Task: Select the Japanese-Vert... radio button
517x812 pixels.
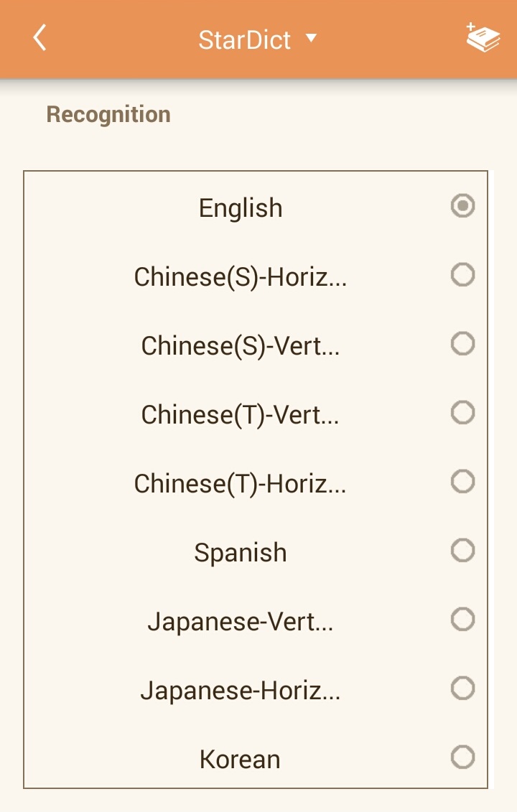Action: tap(462, 619)
